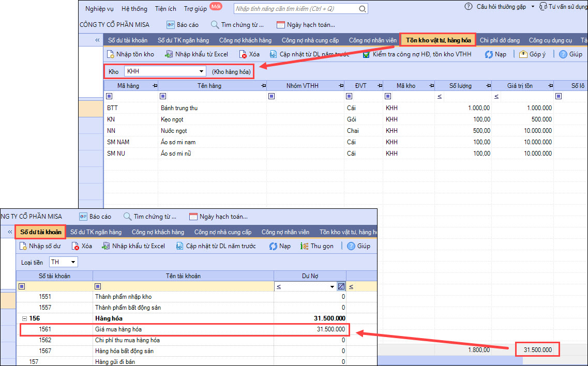Image resolution: width=588 pixels, height=366 pixels.
Task: Click the Nhập tồn kho toolbar icon
Action: coord(110,54)
